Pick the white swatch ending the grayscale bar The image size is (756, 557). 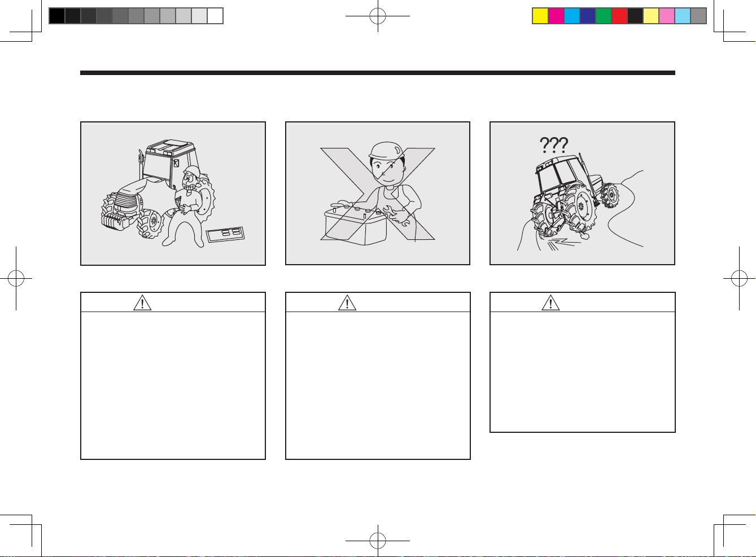pos(215,16)
